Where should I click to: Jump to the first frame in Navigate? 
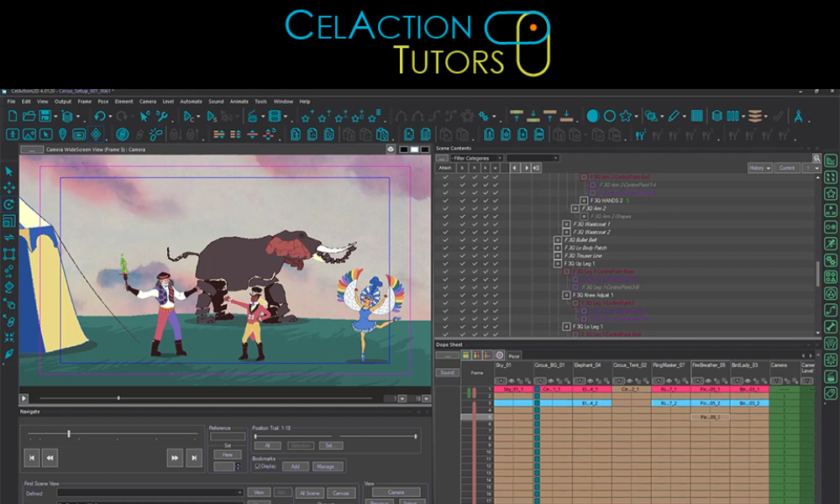[32, 458]
